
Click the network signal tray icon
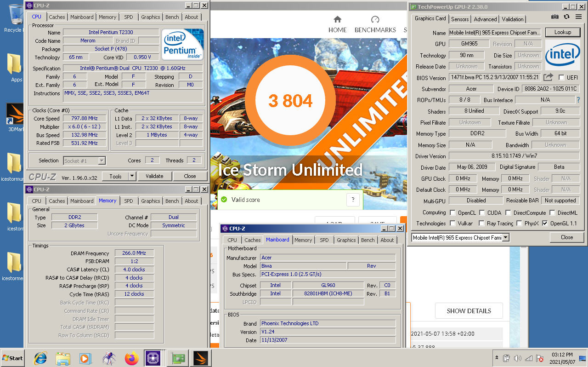[x=529, y=358]
